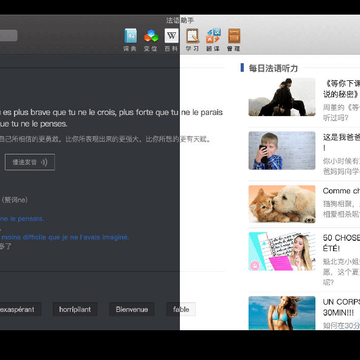Click the Chinese translation line under the daily sentence
Screen dimensions: 360x360
click(x=105, y=139)
